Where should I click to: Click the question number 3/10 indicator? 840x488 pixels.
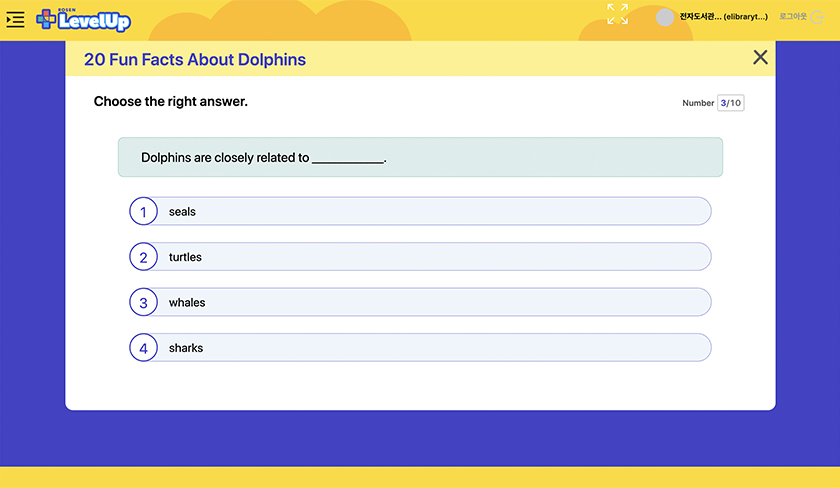(x=731, y=103)
